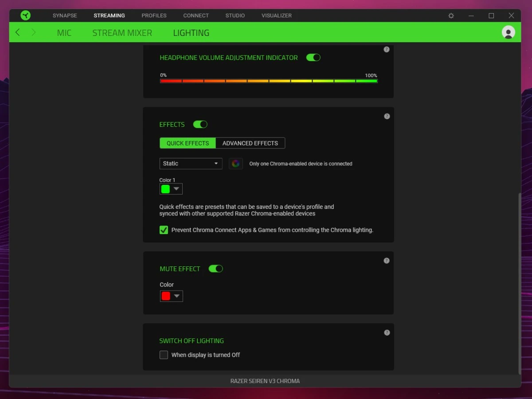Open the Static effect dropdown

(x=191, y=164)
